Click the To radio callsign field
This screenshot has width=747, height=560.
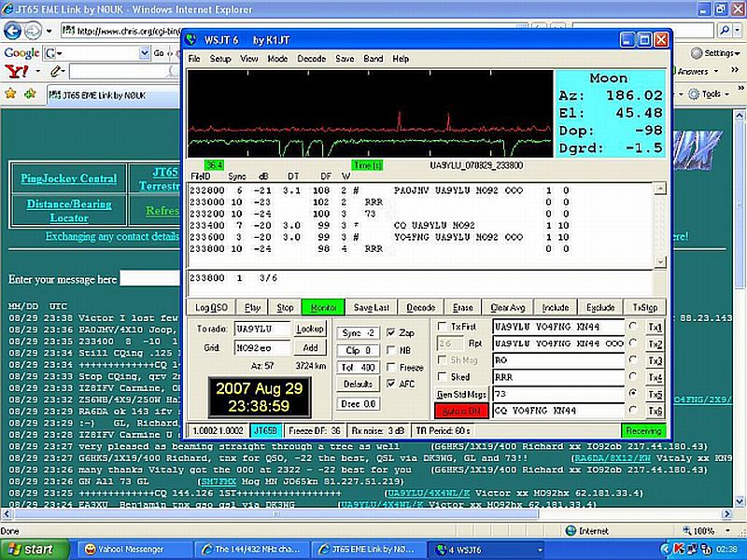(x=261, y=329)
